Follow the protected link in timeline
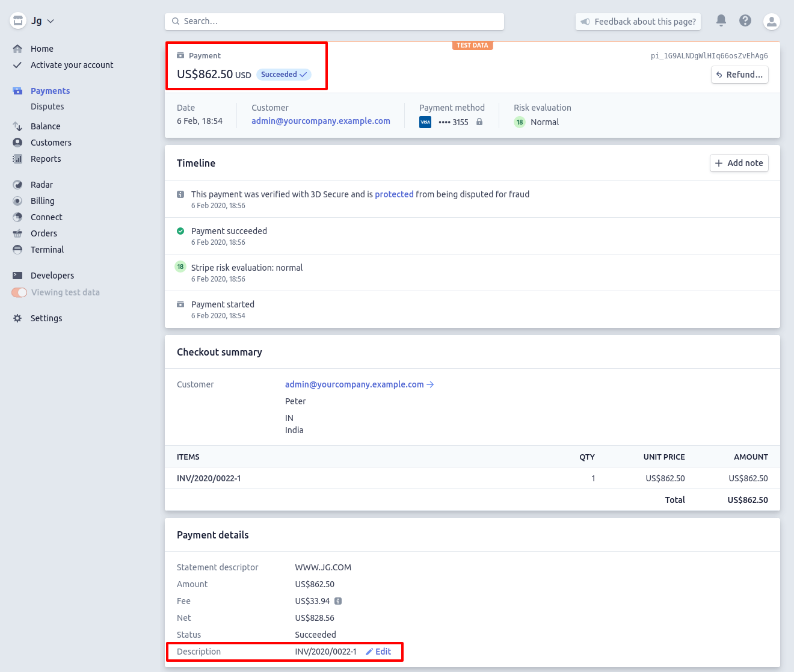Screen dimensions: 794x672 coord(394,194)
